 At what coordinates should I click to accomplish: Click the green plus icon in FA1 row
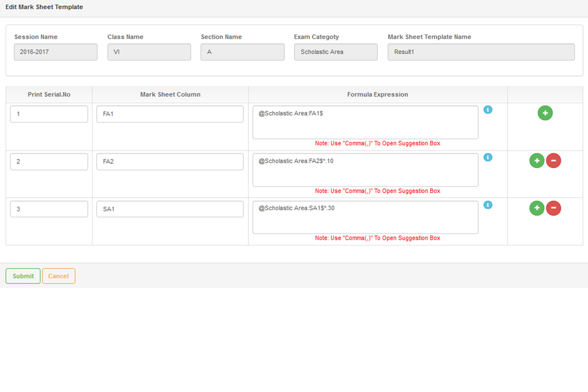(545, 113)
